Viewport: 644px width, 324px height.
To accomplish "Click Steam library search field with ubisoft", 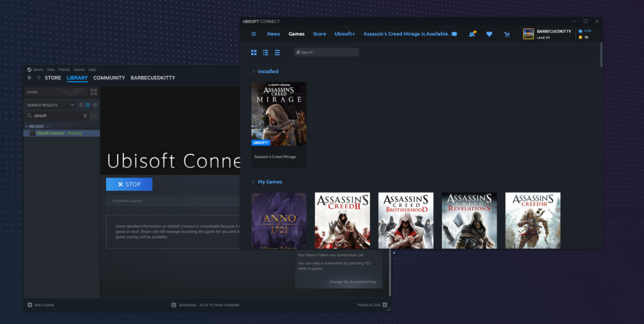I will click(x=57, y=116).
